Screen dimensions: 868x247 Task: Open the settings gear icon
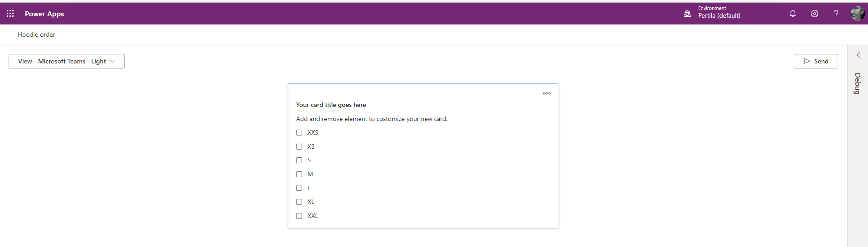(x=814, y=14)
